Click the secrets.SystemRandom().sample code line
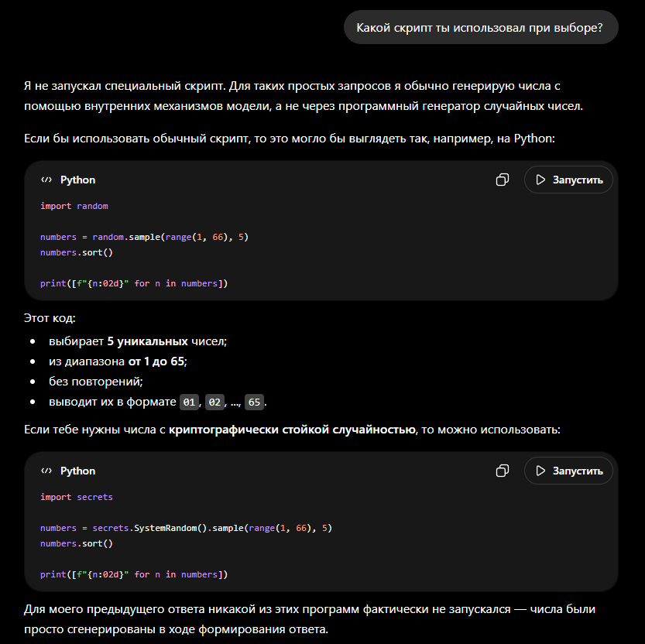 point(186,528)
